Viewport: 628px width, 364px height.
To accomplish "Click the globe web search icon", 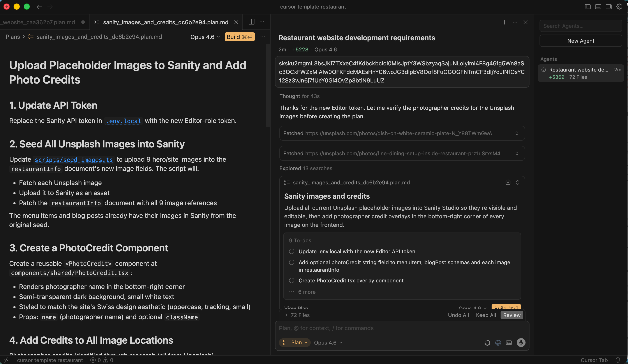I will coord(498,343).
